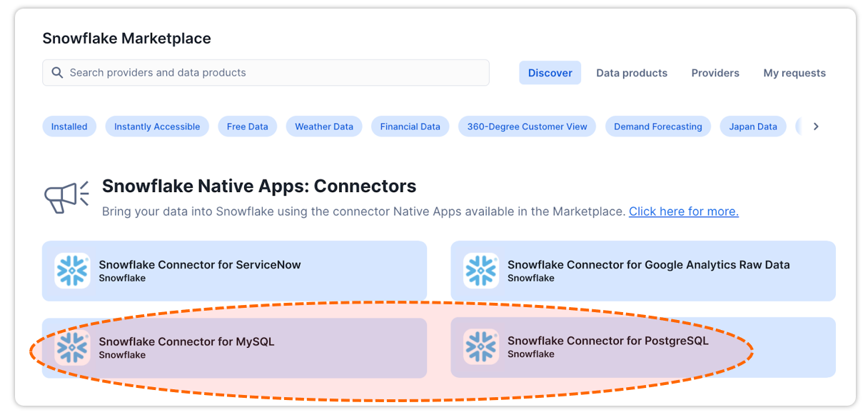Viewport: 868px width, 415px height.
Task: Select the Demand Forecasting filter chip
Action: point(658,126)
